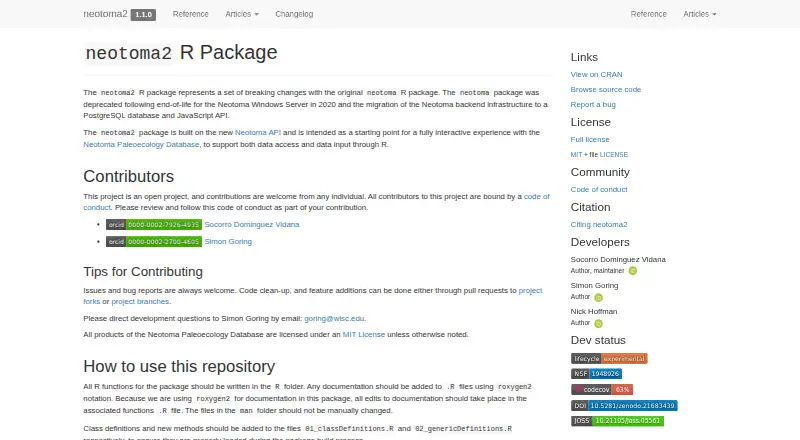Screen dimensions: 800x440
Task: Click the 02_genericDefinitions.R code text
Action: pos(463,429)
